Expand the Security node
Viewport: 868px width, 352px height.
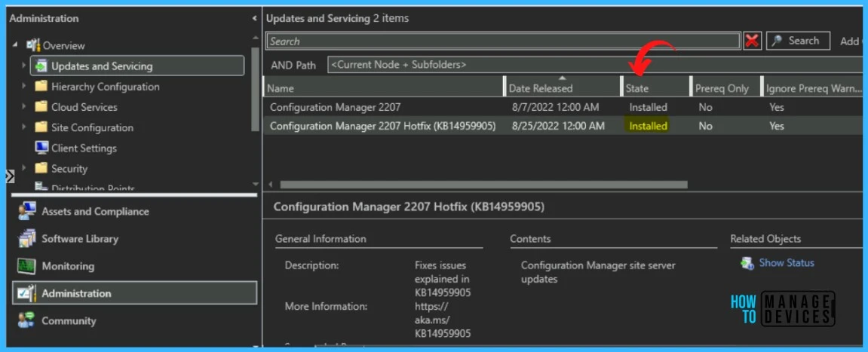24,168
